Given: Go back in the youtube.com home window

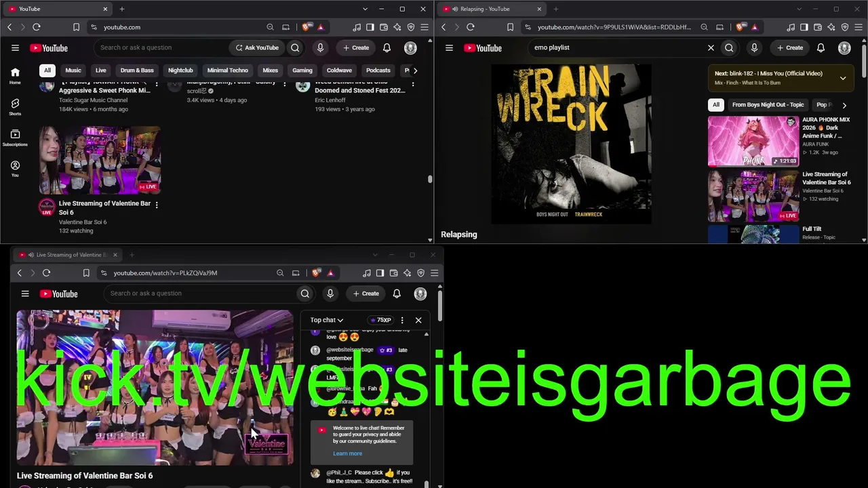Looking at the screenshot, I should (9, 27).
